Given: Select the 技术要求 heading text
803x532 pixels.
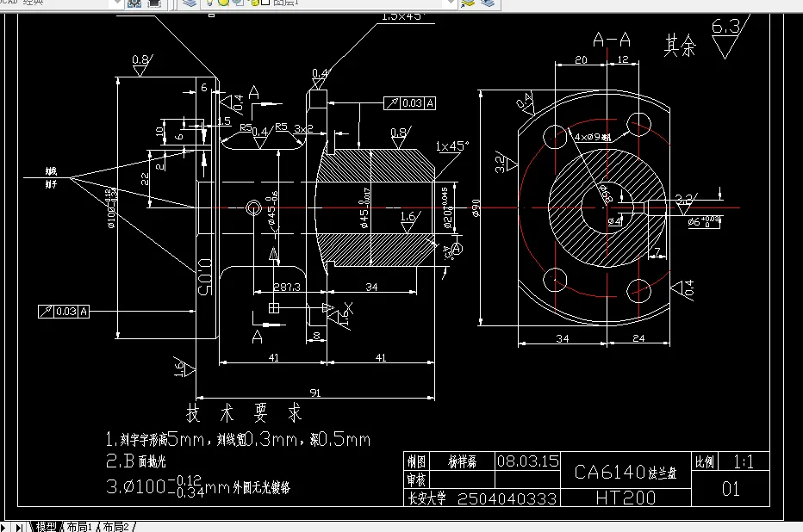Looking at the screenshot, I should [245, 413].
